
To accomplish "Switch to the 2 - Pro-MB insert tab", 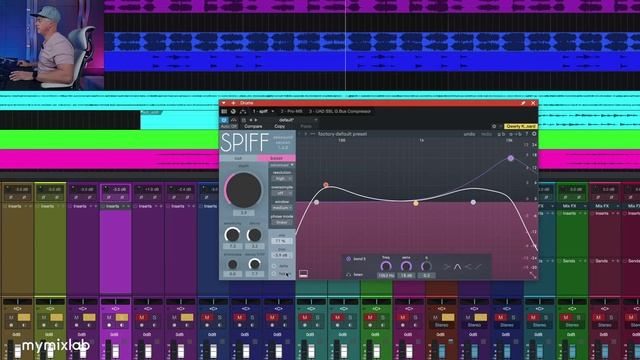I will click(291, 111).
